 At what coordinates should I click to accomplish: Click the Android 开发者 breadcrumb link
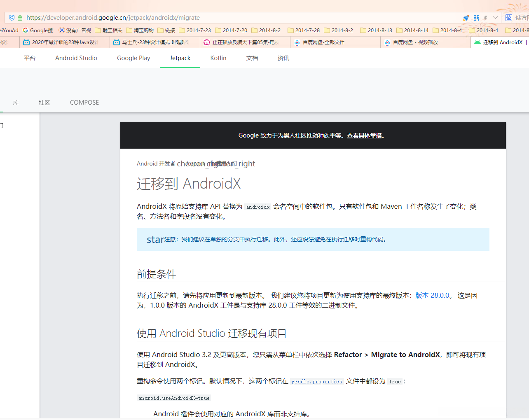156,163
